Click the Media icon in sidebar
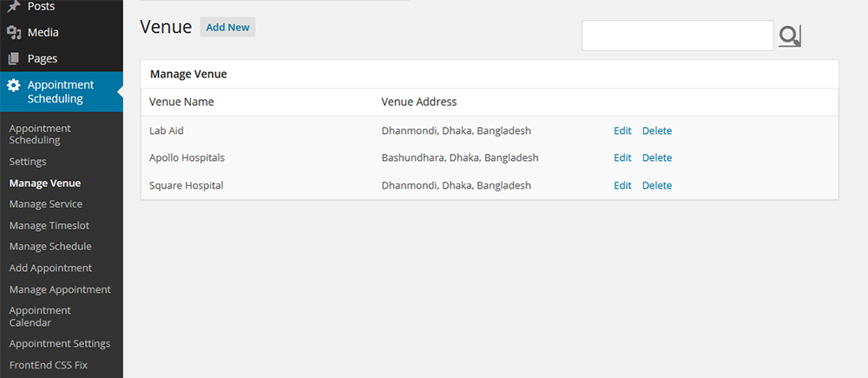This screenshot has width=868, height=378. point(14,32)
